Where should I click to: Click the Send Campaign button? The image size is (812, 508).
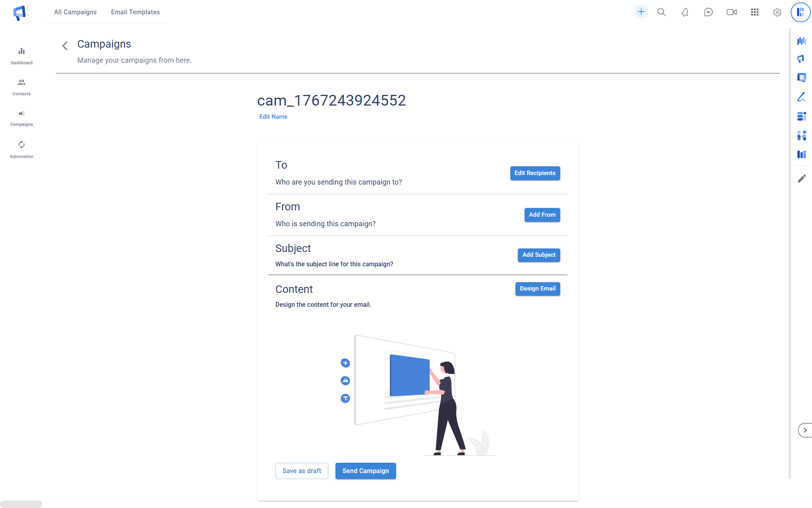[366, 471]
